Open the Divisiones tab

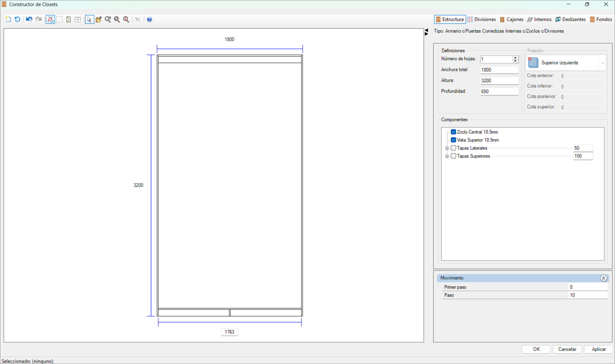482,19
